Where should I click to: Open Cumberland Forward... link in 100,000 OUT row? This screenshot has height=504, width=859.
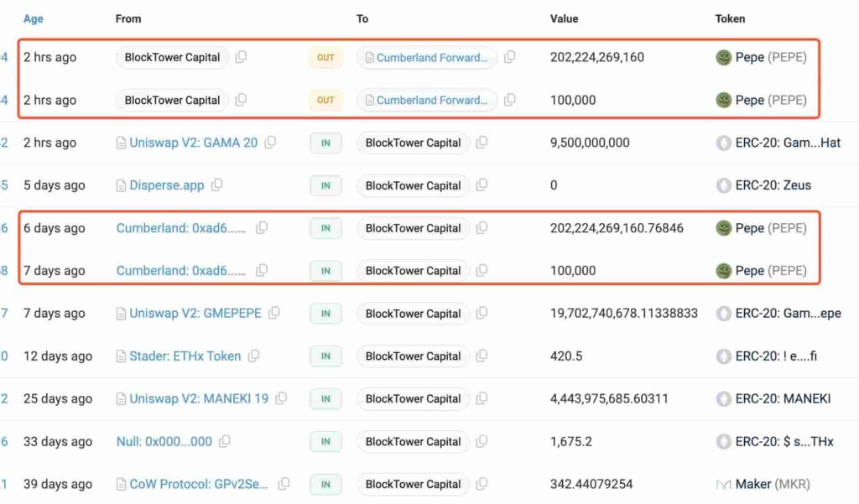click(x=432, y=101)
